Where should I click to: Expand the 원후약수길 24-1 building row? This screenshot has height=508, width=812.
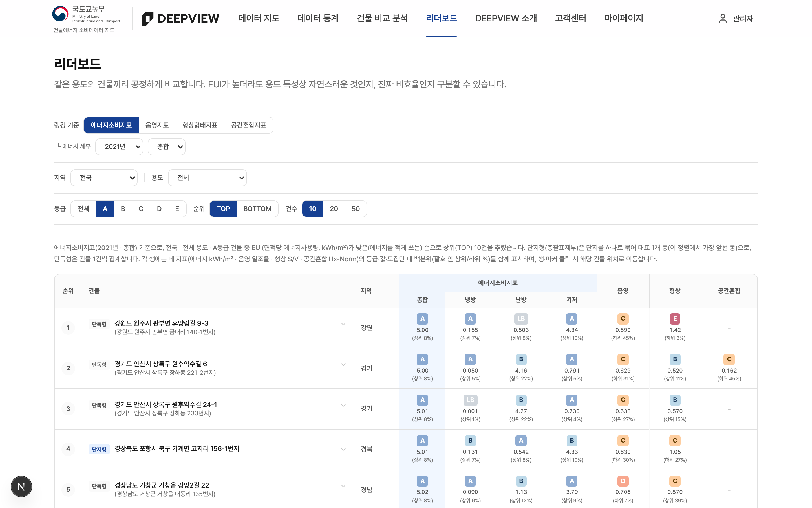[x=343, y=405]
